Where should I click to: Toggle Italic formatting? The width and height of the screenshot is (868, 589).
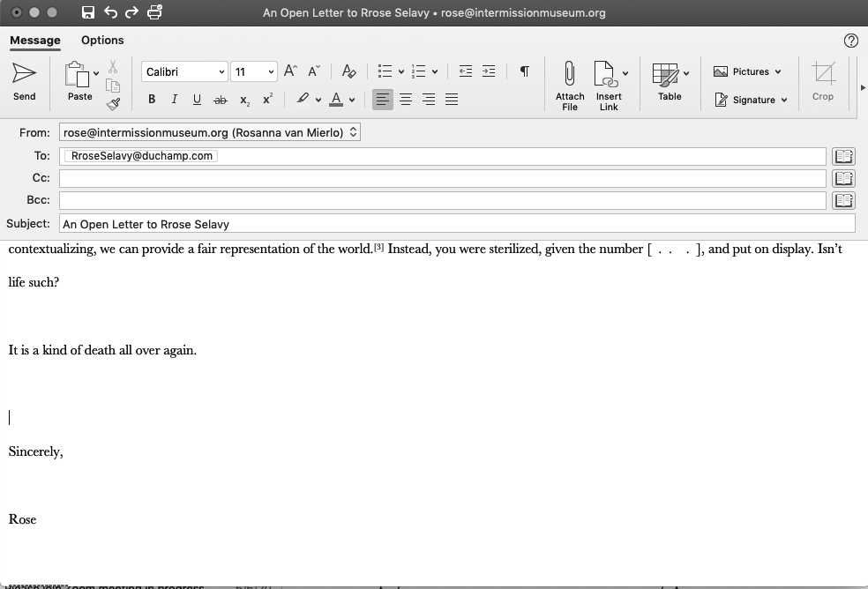[174, 100]
